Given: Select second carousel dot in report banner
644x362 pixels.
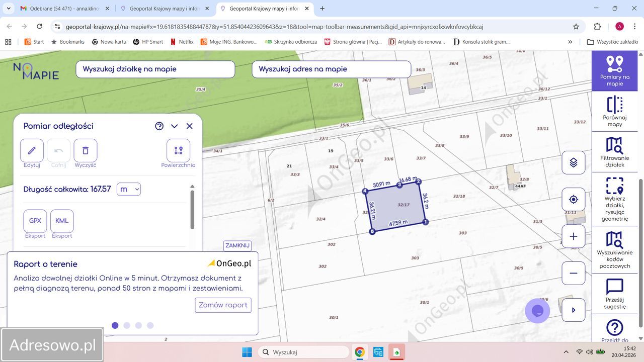Looking at the screenshot, I should (x=127, y=325).
